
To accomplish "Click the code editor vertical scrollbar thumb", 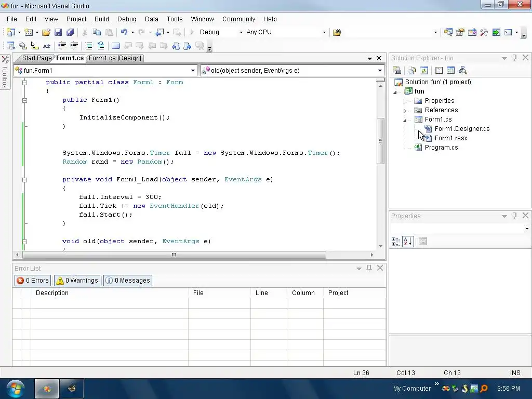I will click(380, 141).
